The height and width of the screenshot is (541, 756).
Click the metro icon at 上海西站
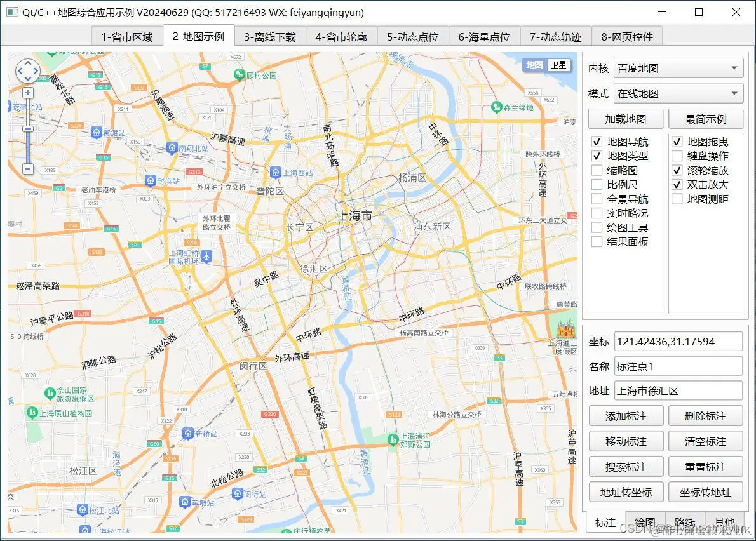[275, 171]
